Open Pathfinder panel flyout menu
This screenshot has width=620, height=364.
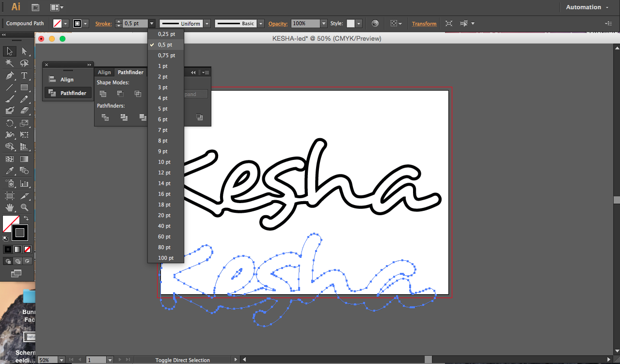[x=206, y=72]
